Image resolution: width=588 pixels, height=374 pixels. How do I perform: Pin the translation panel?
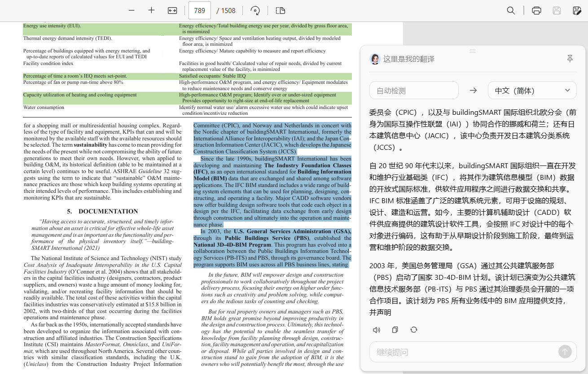(x=570, y=59)
